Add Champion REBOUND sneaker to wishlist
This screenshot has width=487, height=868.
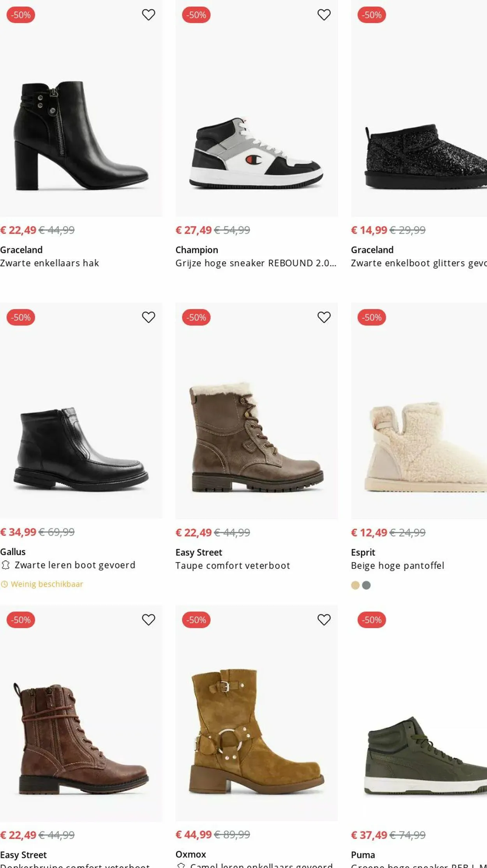[324, 15]
